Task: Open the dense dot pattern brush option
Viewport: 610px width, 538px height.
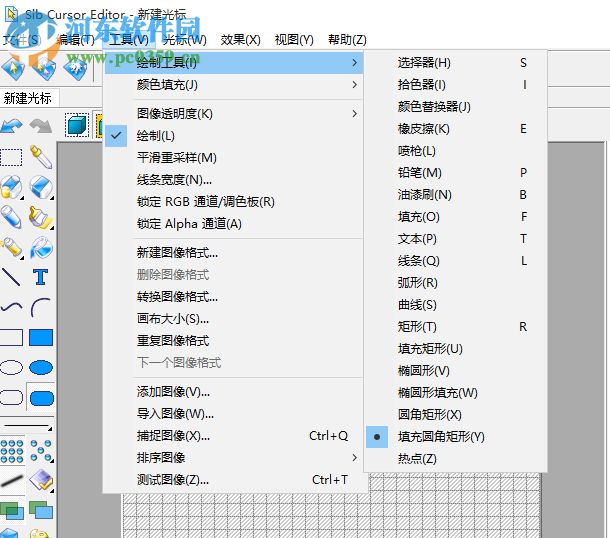Action: (x=12, y=451)
